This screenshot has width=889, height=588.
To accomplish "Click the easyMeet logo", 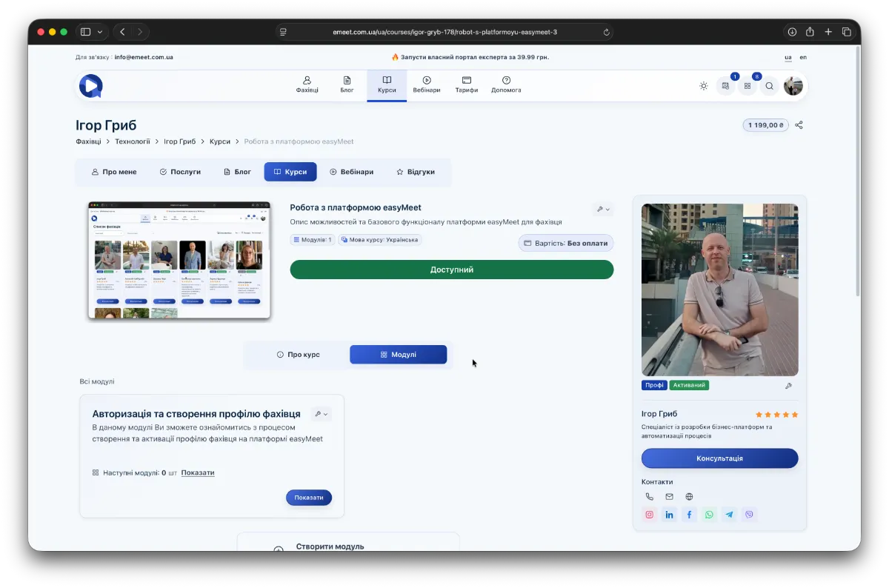I will [x=90, y=86].
